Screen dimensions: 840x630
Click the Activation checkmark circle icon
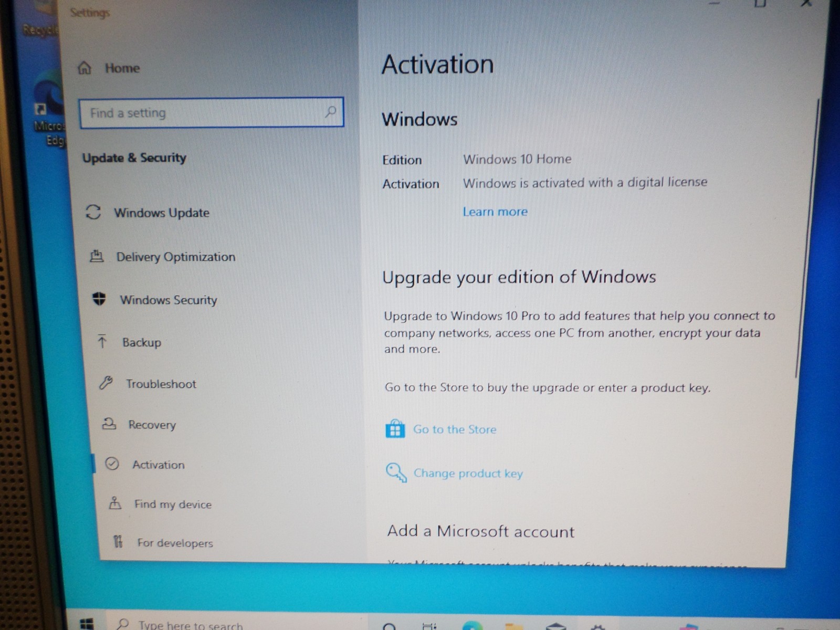point(112,464)
